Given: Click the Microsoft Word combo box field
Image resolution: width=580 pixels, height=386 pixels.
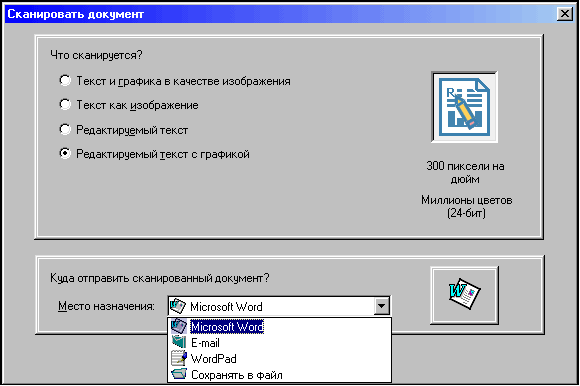Looking at the screenshot, I should [279, 306].
